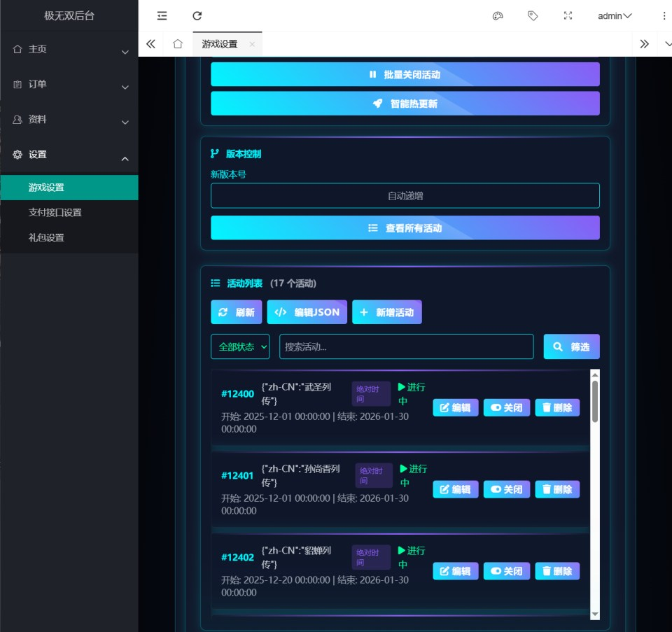672x632 pixels.
Task: Select 礼包设置 sidebar item
Action: pyautogui.click(x=46, y=238)
